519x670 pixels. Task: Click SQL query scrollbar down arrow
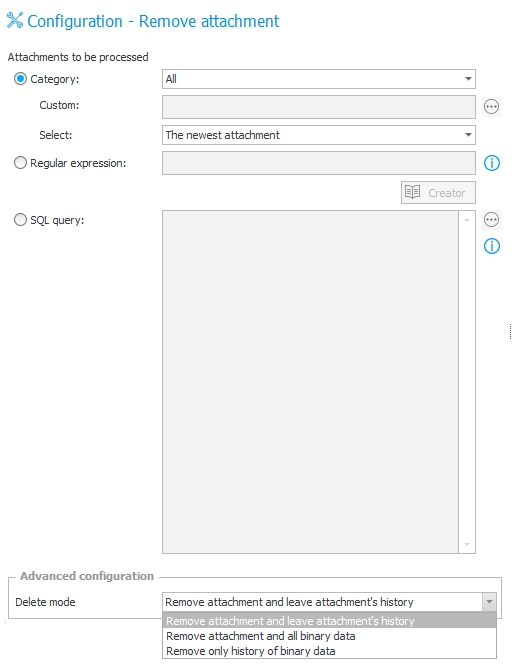tap(467, 544)
